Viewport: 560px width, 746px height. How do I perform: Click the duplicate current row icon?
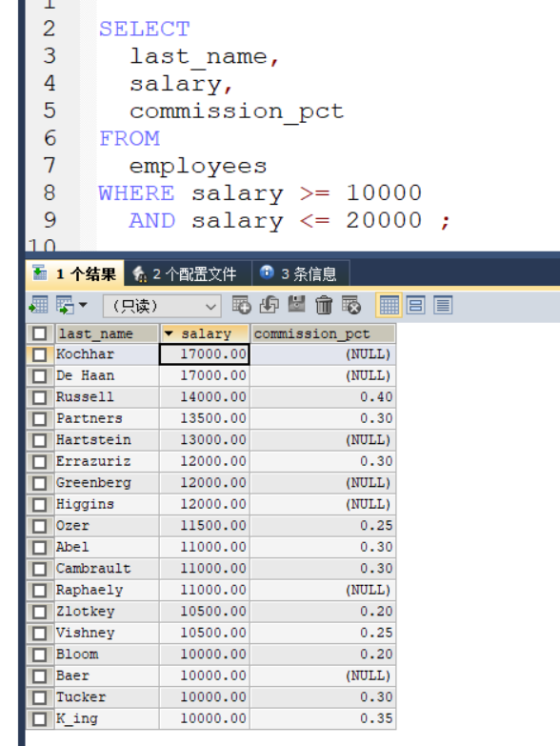[x=270, y=305]
